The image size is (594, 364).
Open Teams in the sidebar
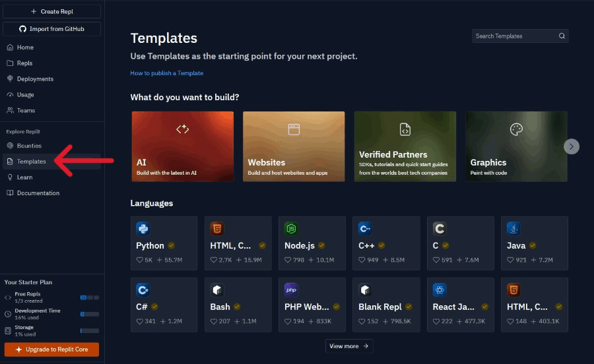click(52, 111)
